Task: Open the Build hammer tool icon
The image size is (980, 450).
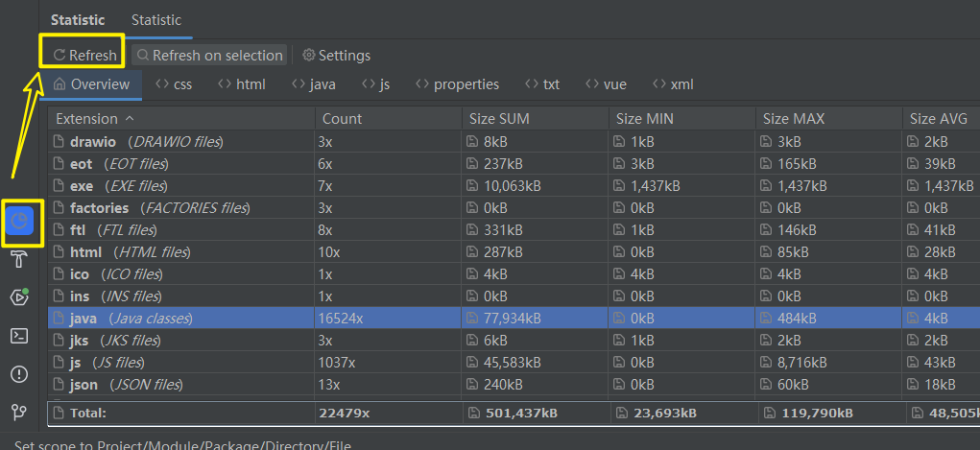Action: click(19, 259)
